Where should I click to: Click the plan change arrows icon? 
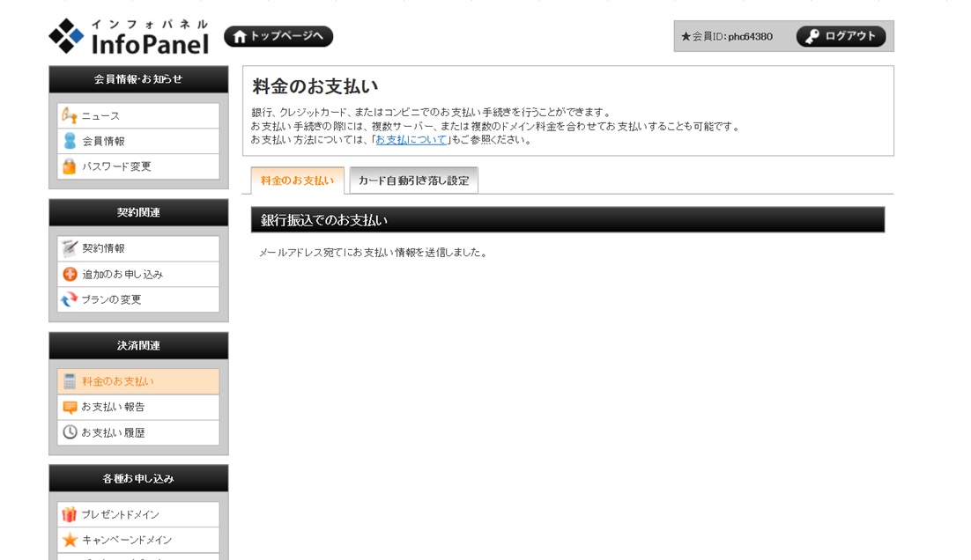click(70, 299)
